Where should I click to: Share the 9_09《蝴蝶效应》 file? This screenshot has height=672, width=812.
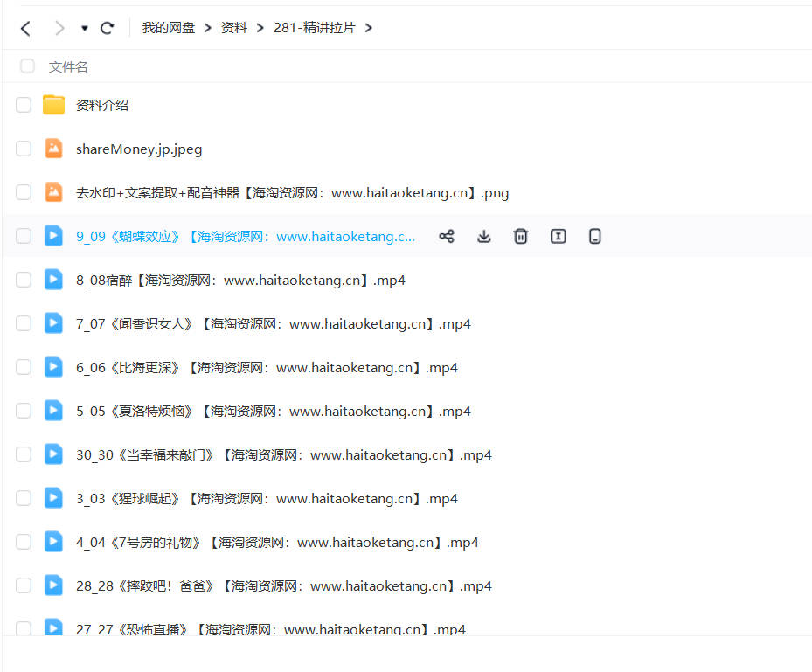tap(447, 237)
